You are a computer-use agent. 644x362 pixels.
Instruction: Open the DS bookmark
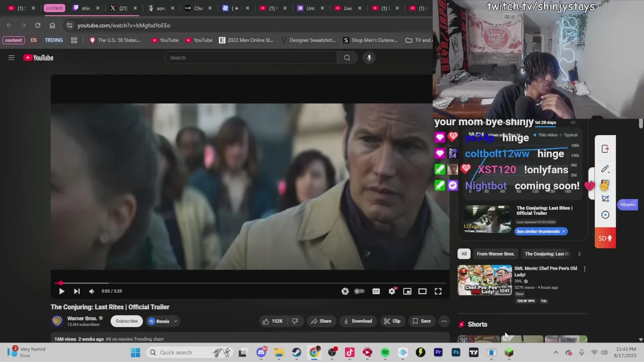33,40
